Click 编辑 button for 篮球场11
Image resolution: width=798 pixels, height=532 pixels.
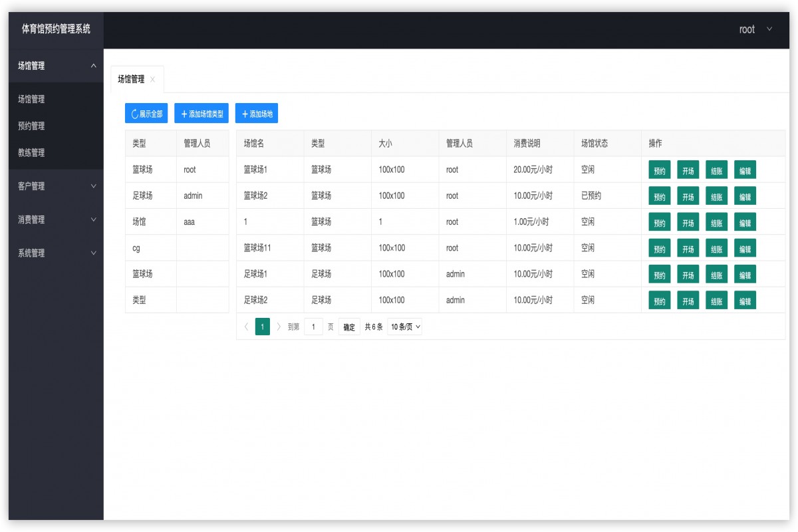744,248
